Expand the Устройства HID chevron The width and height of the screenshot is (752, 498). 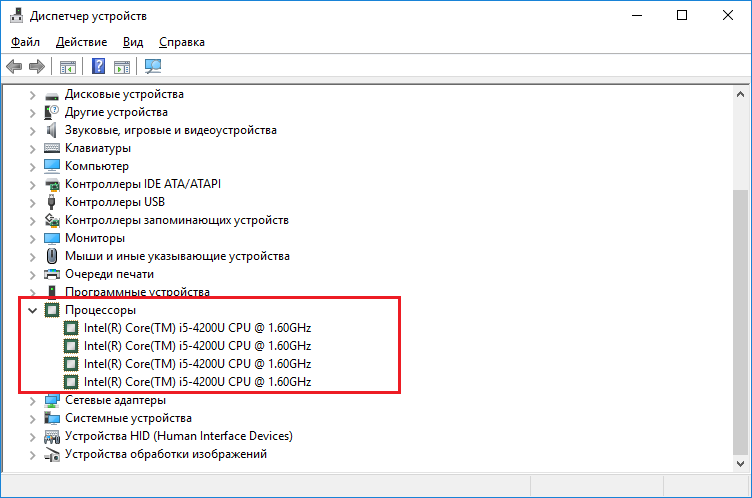pyautogui.click(x=32, y=437)
